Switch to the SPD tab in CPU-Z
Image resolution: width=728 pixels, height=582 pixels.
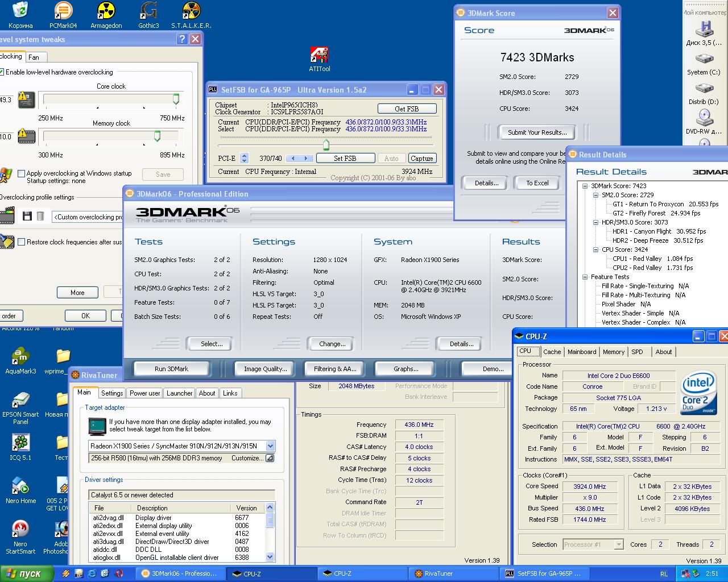tap(637, 352)
